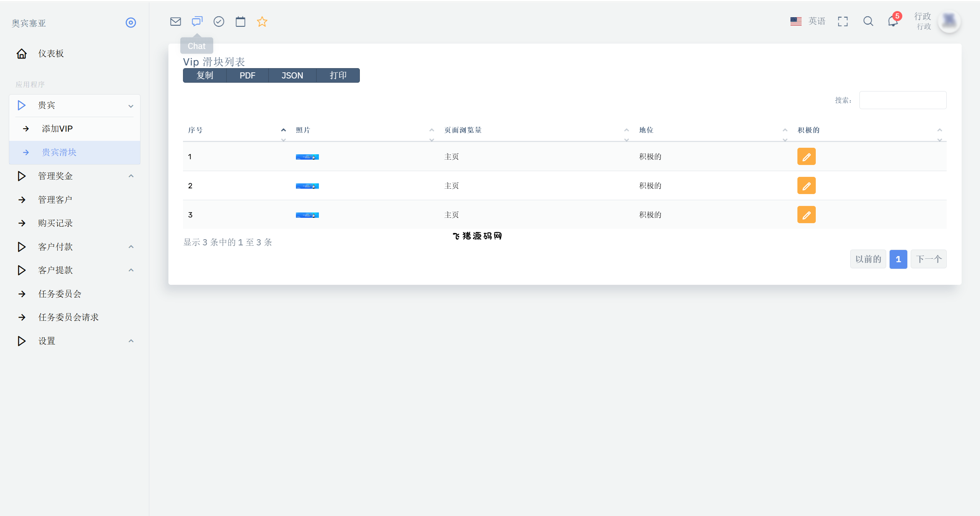The image size is (980, 516).
Task: Sort table by 页面浏览量 column
Action: tap(462, 130)
